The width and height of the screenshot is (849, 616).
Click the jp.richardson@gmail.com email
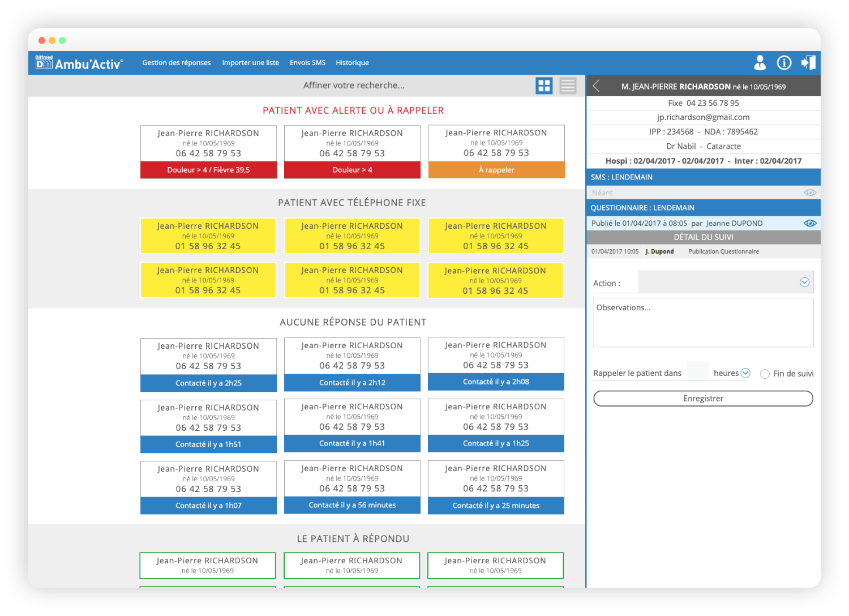(x=704, y=117)
